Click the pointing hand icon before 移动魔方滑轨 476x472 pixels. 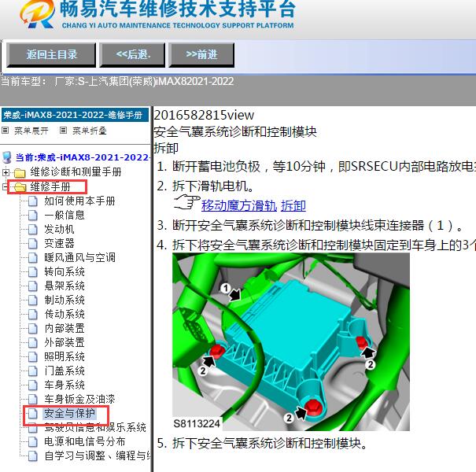point(186,202)
